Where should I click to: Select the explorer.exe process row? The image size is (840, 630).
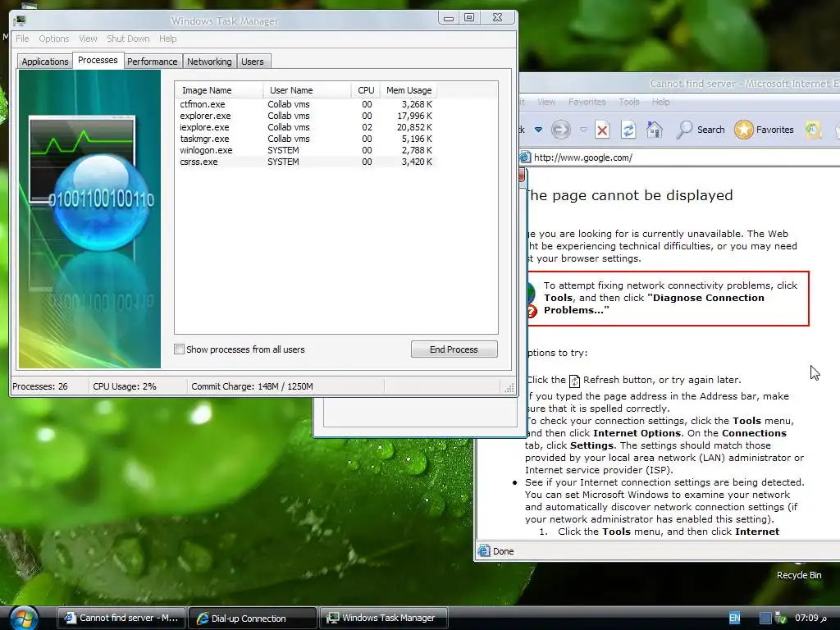pos(306,116)
